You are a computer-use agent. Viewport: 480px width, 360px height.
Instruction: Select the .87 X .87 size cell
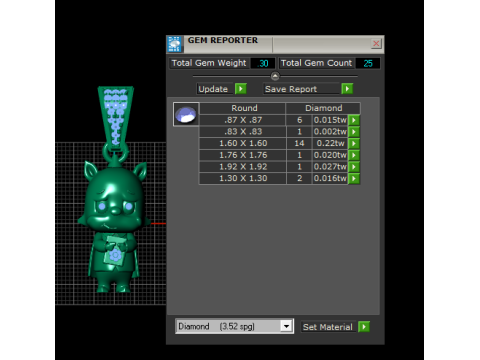243,120
